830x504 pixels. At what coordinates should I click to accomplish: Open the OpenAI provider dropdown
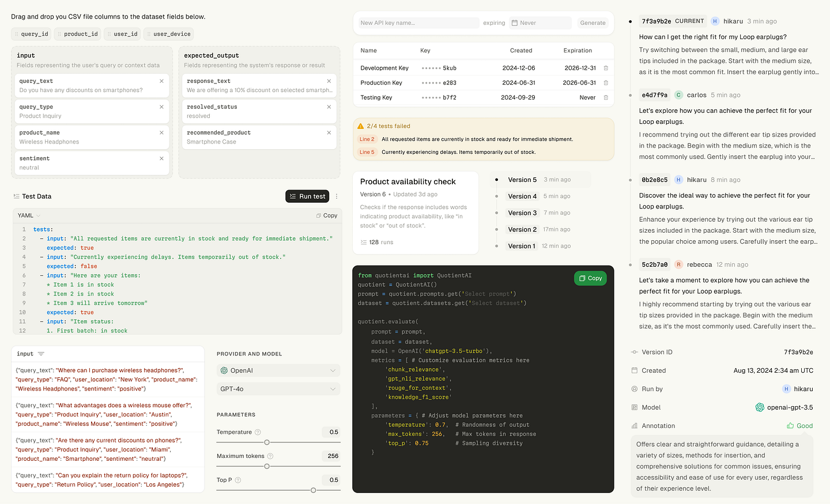(278, 370)
